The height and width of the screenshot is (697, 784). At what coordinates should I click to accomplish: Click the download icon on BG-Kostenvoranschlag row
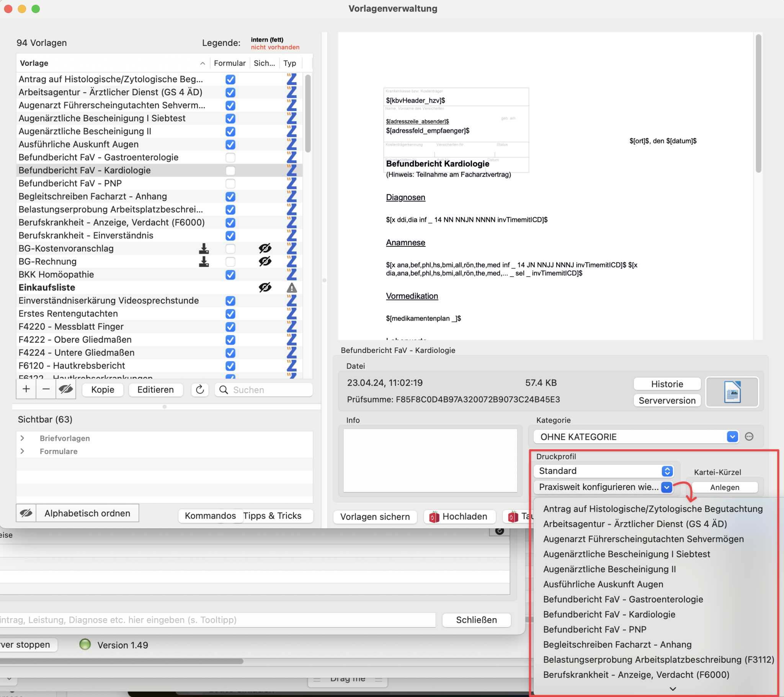[x=204, y=248]
